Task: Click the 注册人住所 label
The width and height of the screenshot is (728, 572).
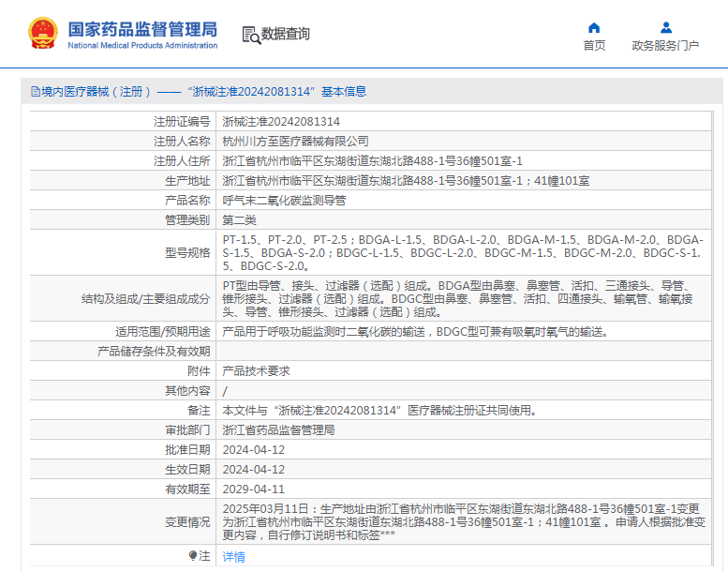Action: [182, 160]
